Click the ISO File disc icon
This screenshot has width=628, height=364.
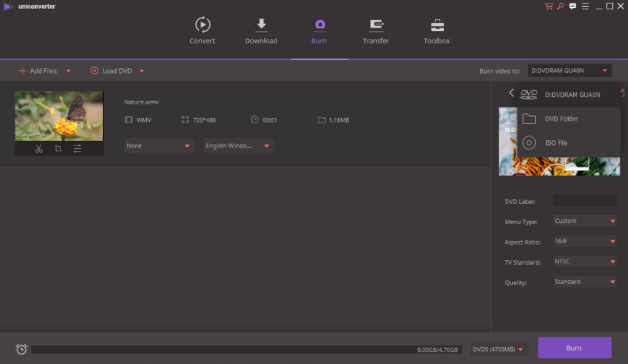(529, 143)
